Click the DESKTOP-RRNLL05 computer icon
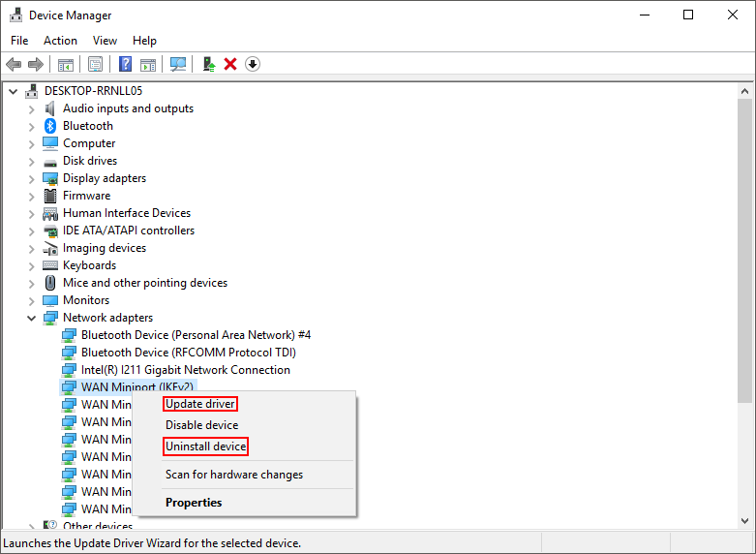The width and height of the screenshot is (756, 554). click(32, 91)
